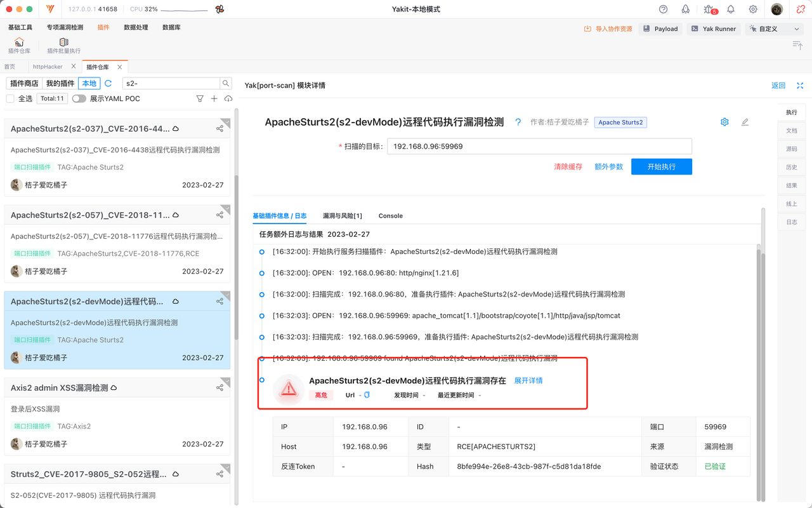Image resolution: width=812 pixels, height=508 pixels.
Task: Open the 文档 side tab
Action: point(791,131)
